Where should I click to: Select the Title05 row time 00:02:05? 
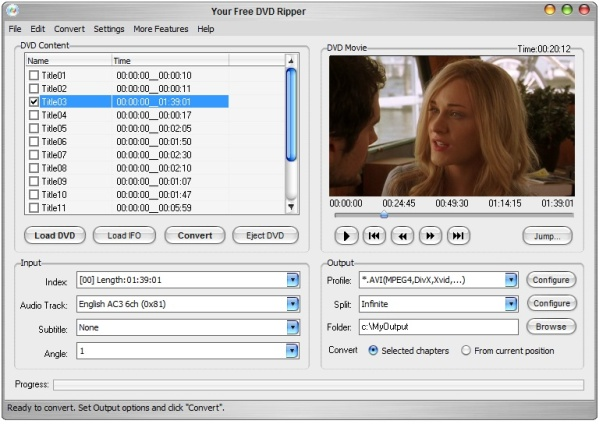tap(154, 128)
